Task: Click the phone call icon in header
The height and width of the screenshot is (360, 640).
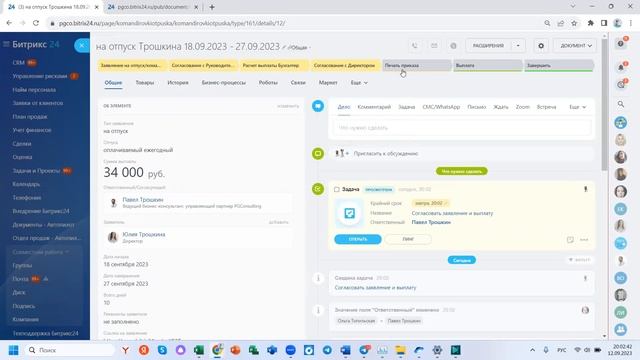Action: (415, 46)
